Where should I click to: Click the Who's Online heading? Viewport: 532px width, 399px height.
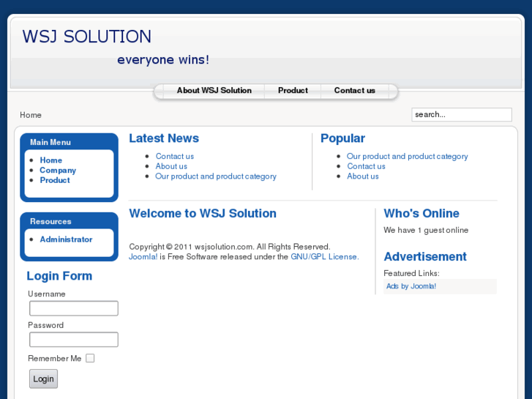tap(422, 213)
